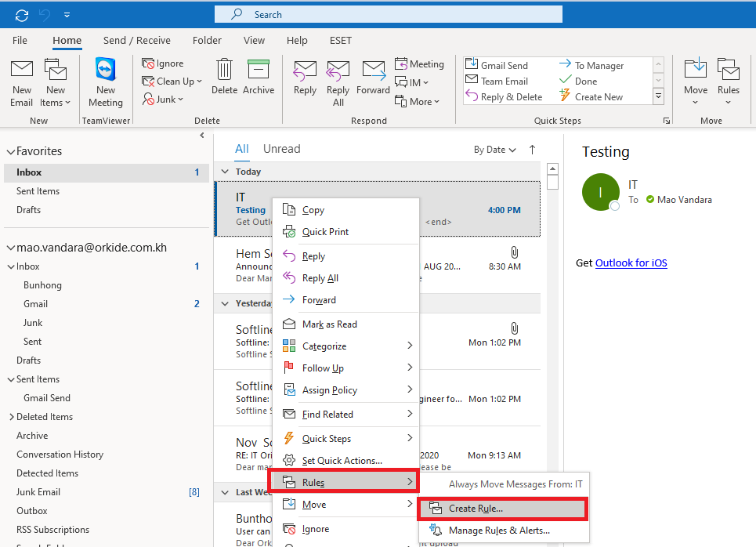Open the By Date sort dropdown
This screenshot has height=547, width=756.
click(x=494, y=150)
